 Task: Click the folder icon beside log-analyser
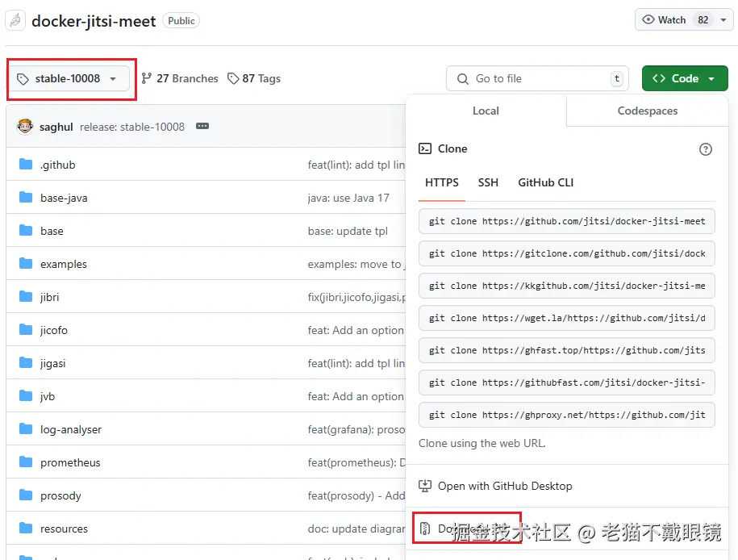click(26, 429)
